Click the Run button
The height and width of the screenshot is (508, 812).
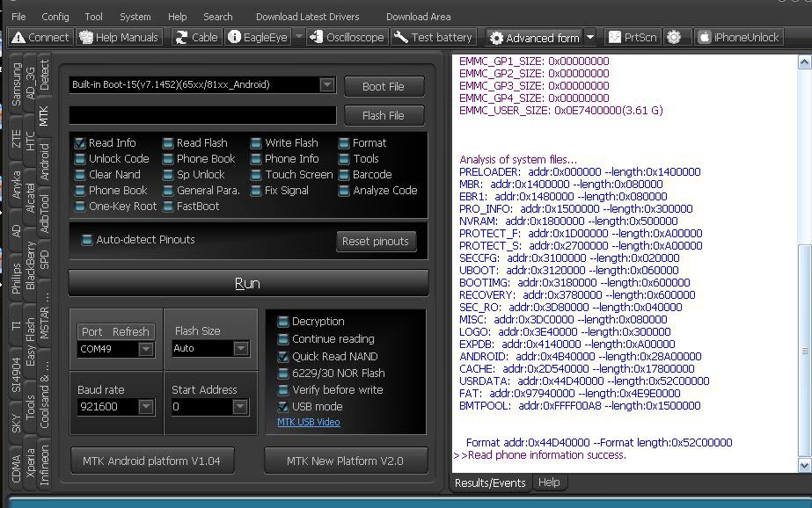[x=248, y=283]
